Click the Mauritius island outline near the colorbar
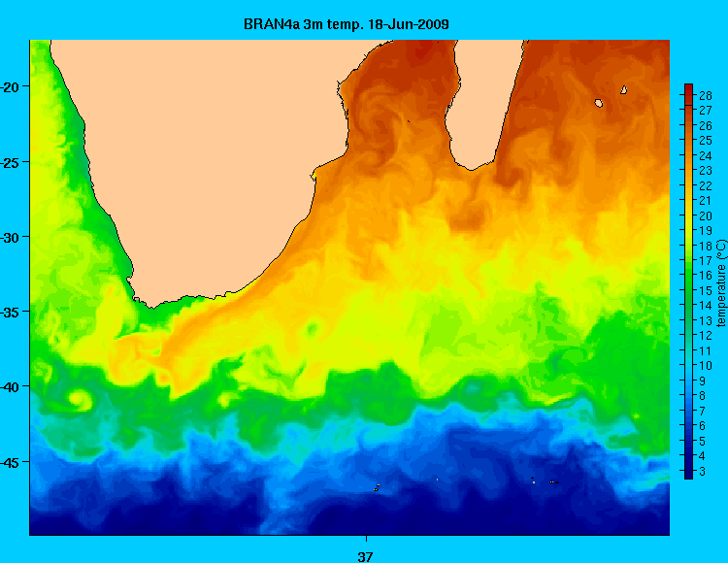 624,89
